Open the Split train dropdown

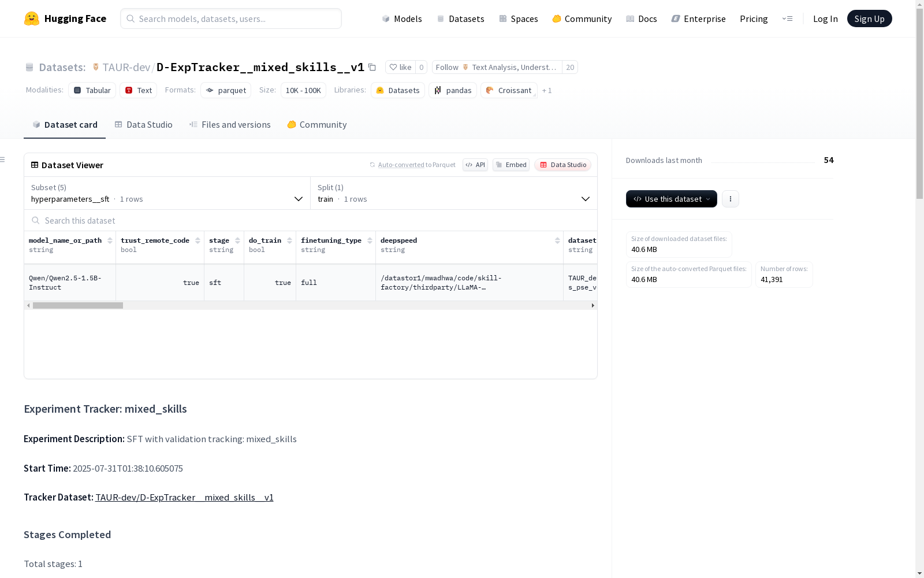[454, 193]
